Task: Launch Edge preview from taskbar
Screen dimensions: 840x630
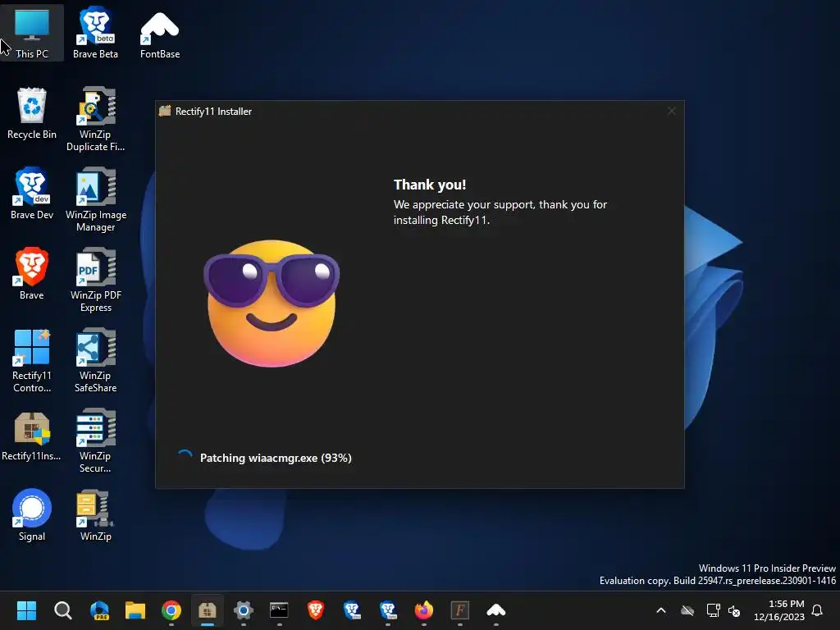Action: pyautogui.click(x=99, y=610)
